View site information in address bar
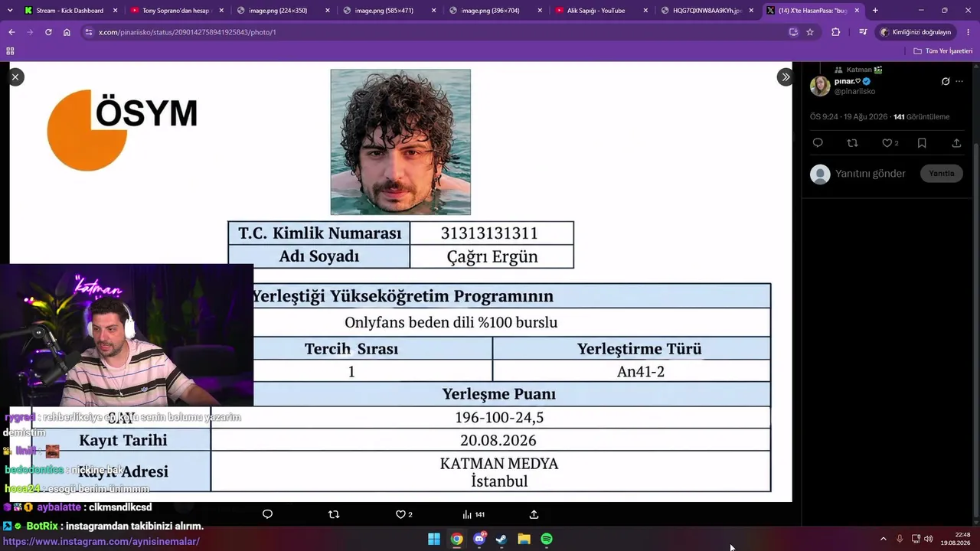The width and height of the screenshot is (980, 551). click(89, 32)
